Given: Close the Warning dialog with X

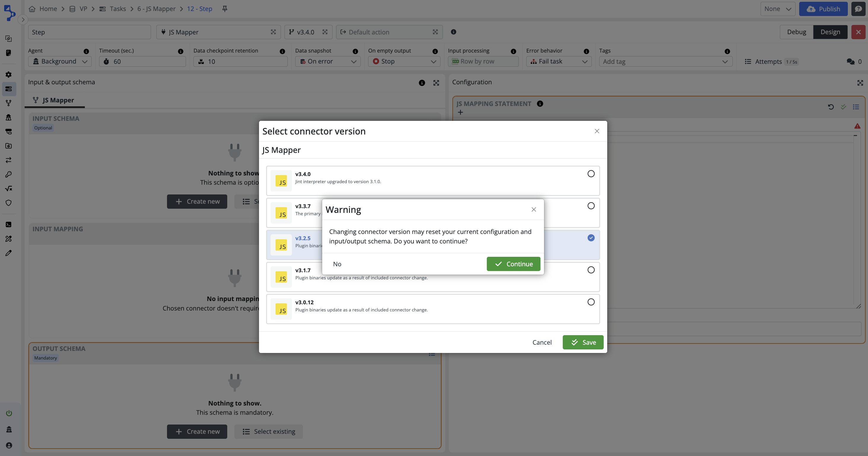Looking at the screenshot, I should (x=533, y=210).
